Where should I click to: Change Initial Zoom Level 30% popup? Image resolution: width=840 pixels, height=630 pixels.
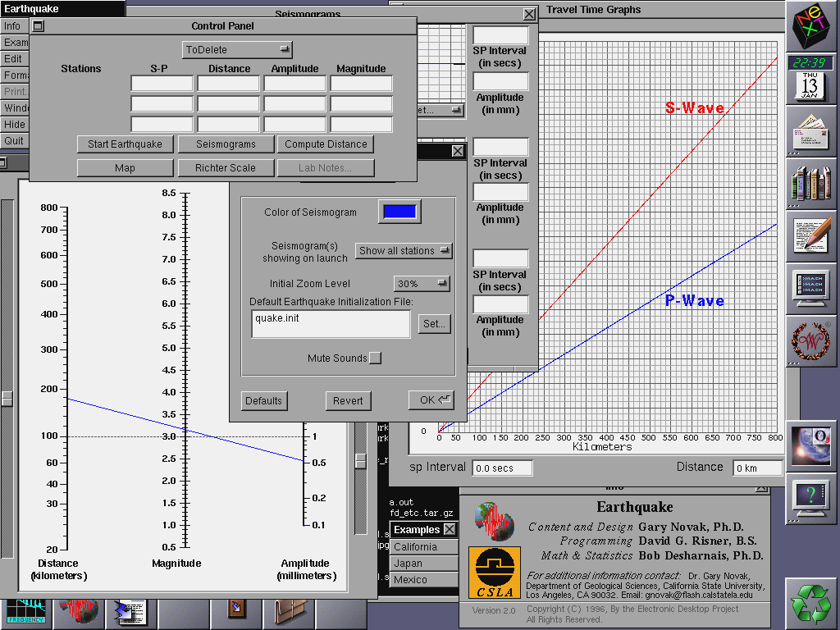(x=422, y=283)
